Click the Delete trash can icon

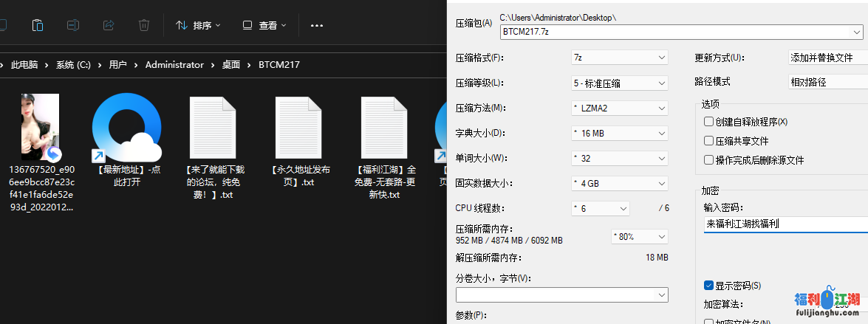[x=144, y=25]
